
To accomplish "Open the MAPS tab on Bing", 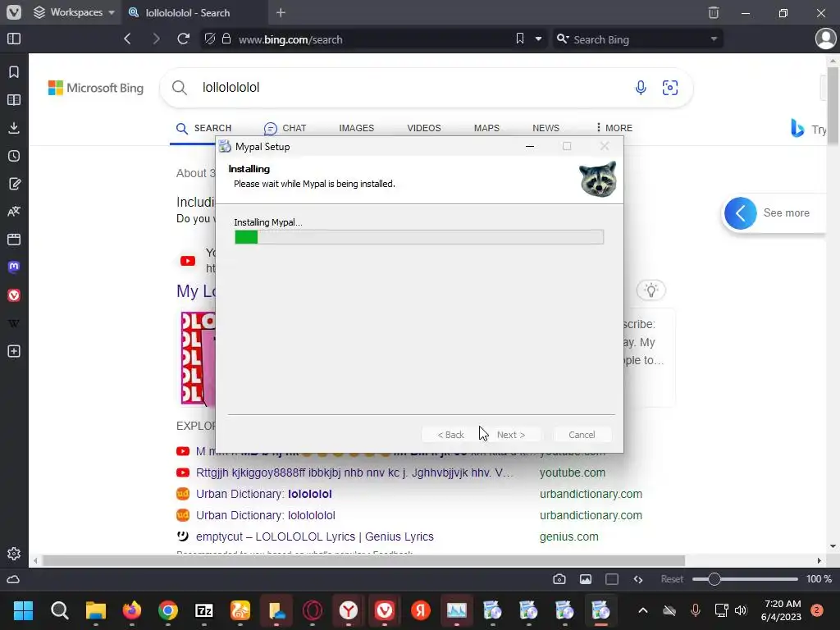I will pyautogui.click(x=486, y=128).
